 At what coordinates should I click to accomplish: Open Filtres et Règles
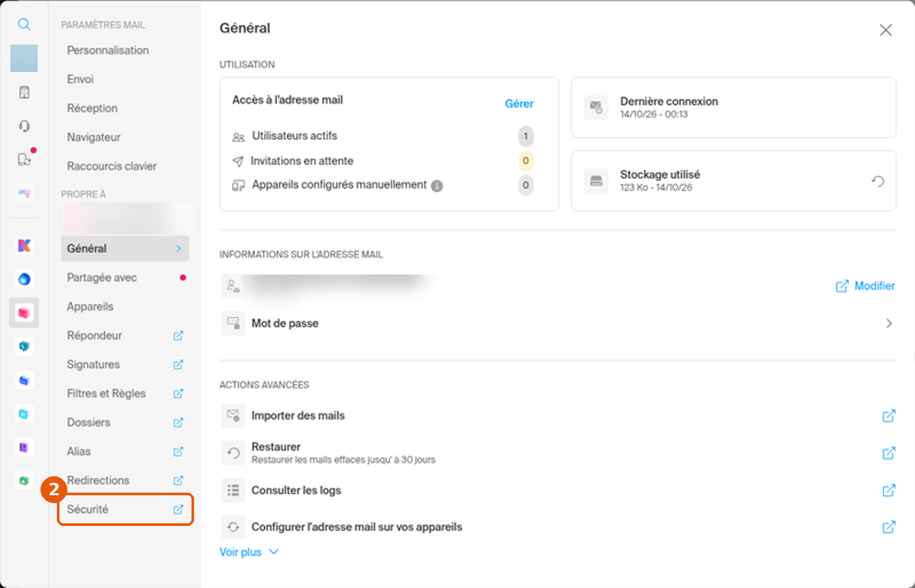[x=125, y=393]
